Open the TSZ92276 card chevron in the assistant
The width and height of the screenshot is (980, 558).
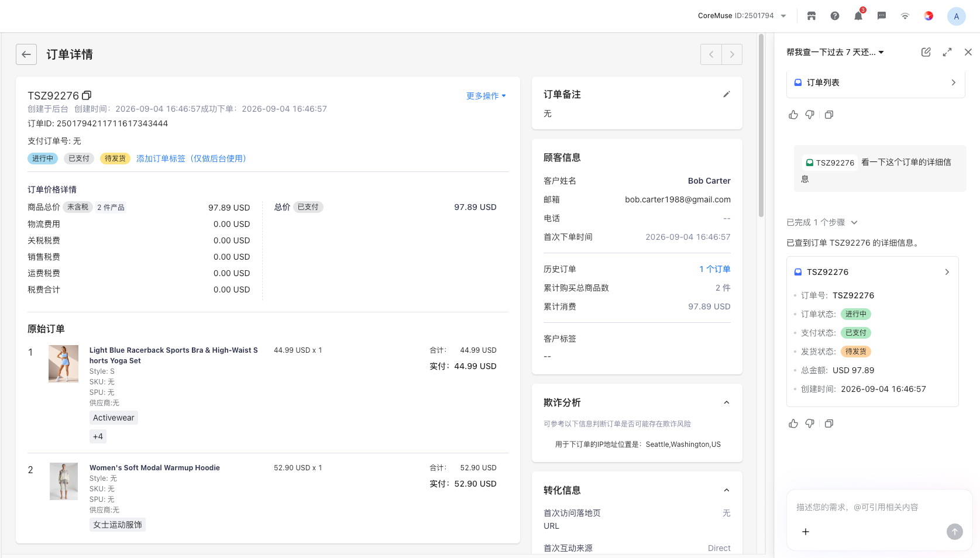pos(947,272)
